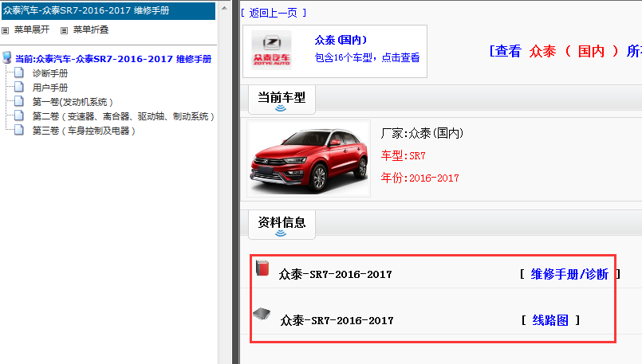This screenshot has height=364, width=642.
Task: Click the computer icon beside 当前:众泰汽车
Action: coord(7,57)
